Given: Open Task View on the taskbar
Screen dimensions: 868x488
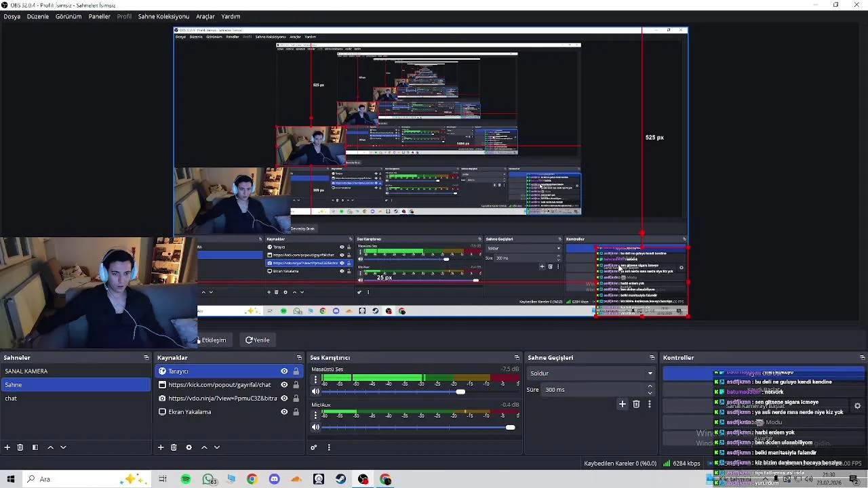Looking at the screenshot, I should (163, 479).
